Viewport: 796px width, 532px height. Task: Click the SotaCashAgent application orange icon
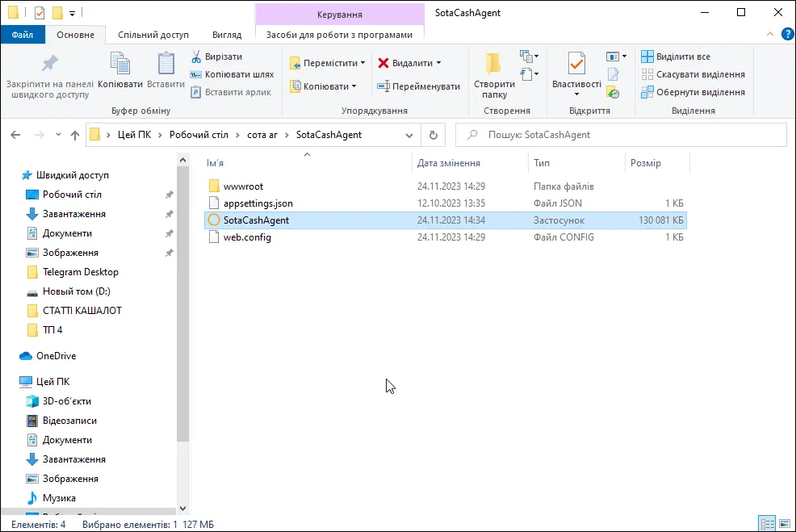pos(214,220)
